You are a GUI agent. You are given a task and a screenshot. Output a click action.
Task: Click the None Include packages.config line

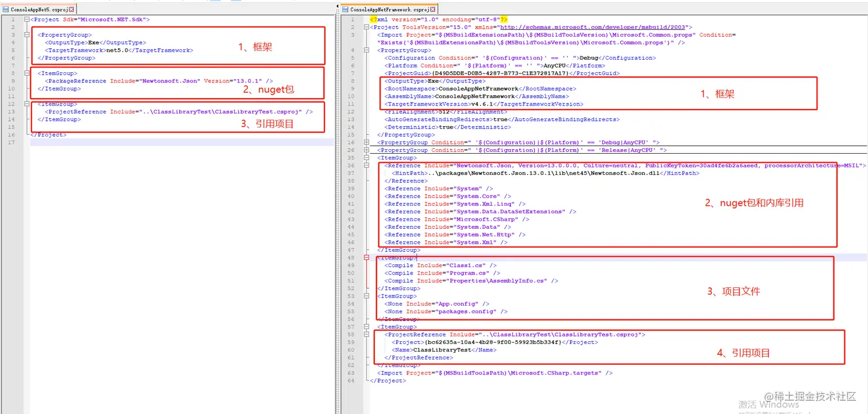pos(446,311)
